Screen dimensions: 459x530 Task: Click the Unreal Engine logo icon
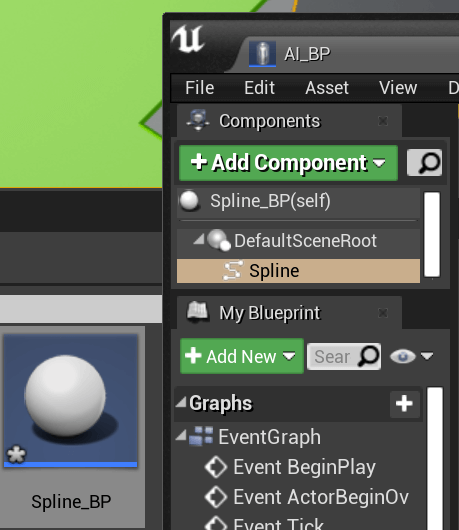(188, 39)
